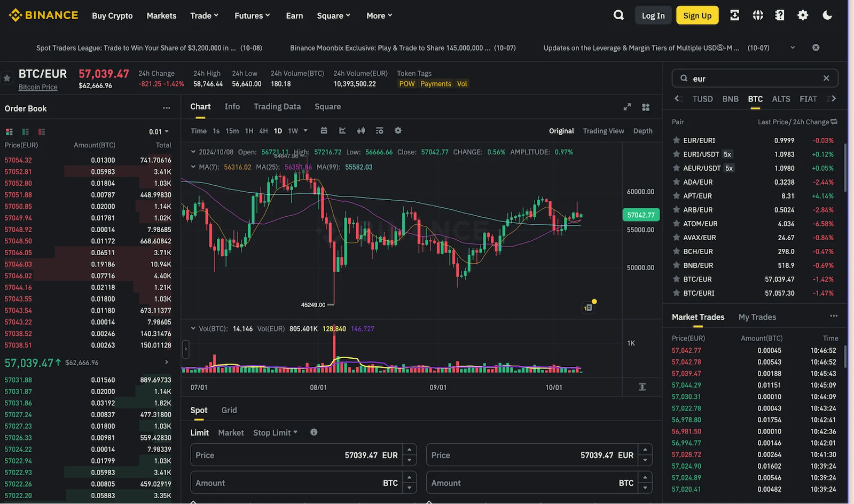Click the Payments token tag

coord(436,84)
